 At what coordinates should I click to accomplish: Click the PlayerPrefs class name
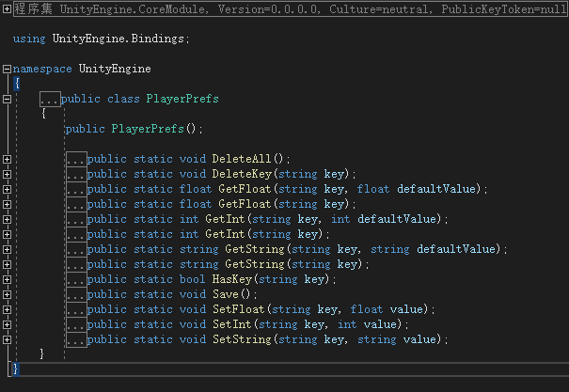pos(182,99)
